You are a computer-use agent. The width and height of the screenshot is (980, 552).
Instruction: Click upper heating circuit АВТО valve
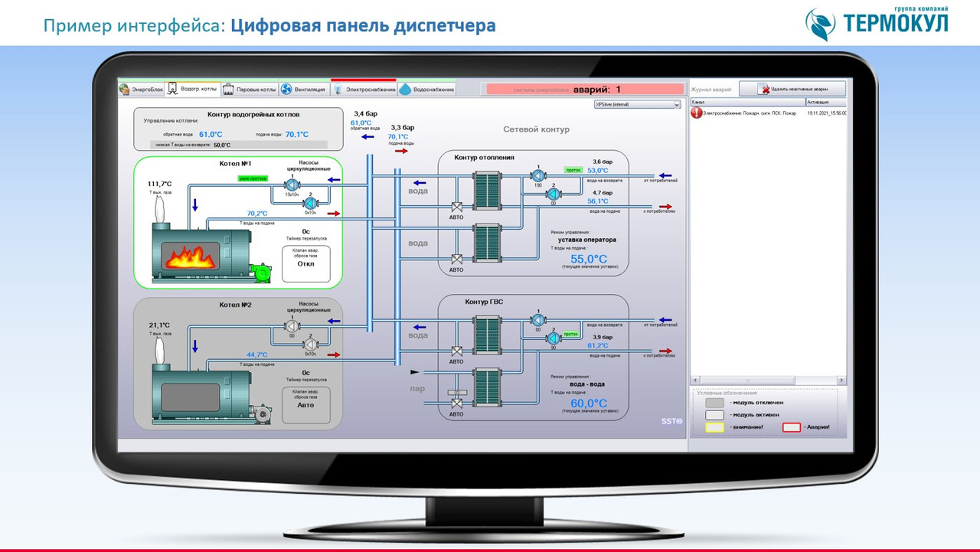pyautogui.click(x=456, y=207)
